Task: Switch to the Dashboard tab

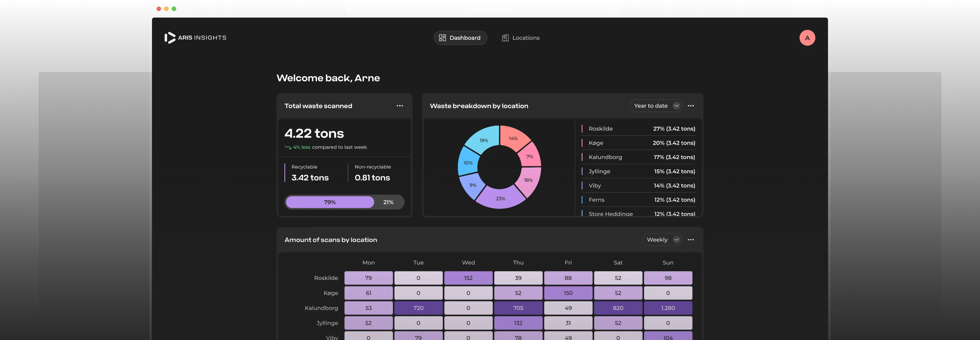Action: click(460, 38)
